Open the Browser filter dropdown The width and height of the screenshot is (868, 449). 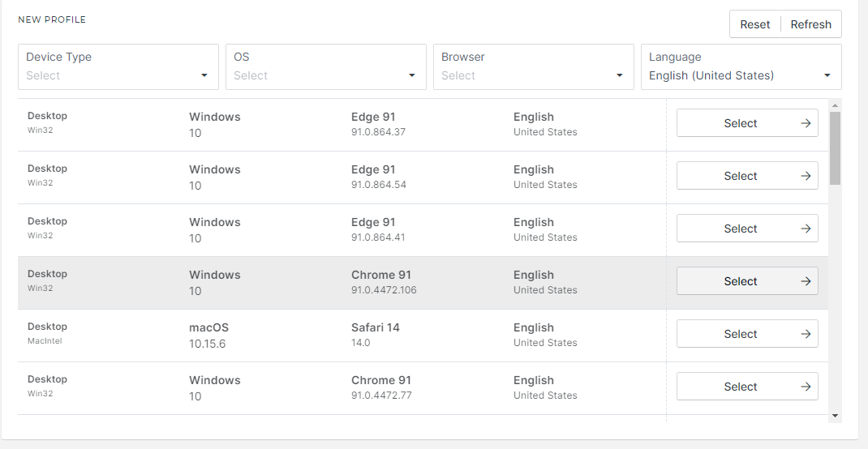pyautogui.click(x=534, y=67)
